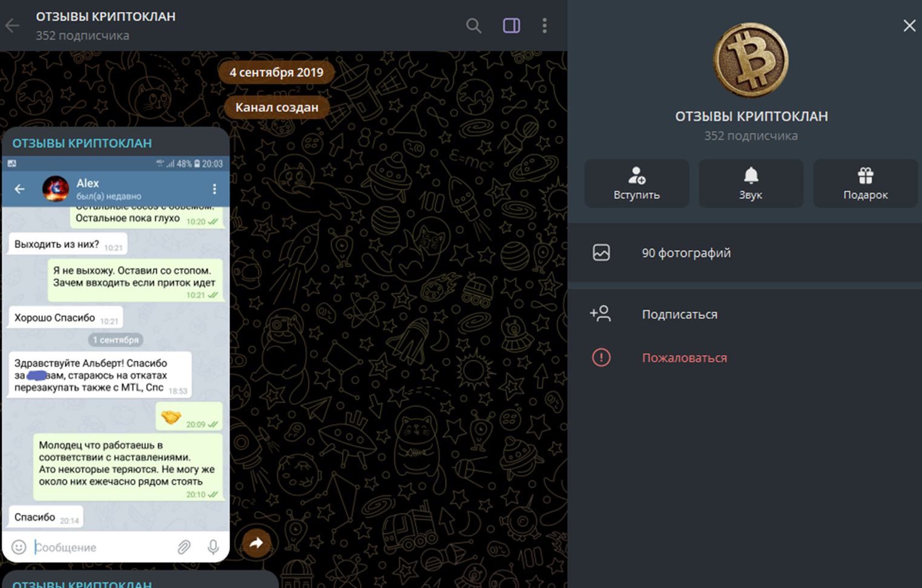Toggle the right info sidebar panel
922x588 pixels.
(511, 25)
